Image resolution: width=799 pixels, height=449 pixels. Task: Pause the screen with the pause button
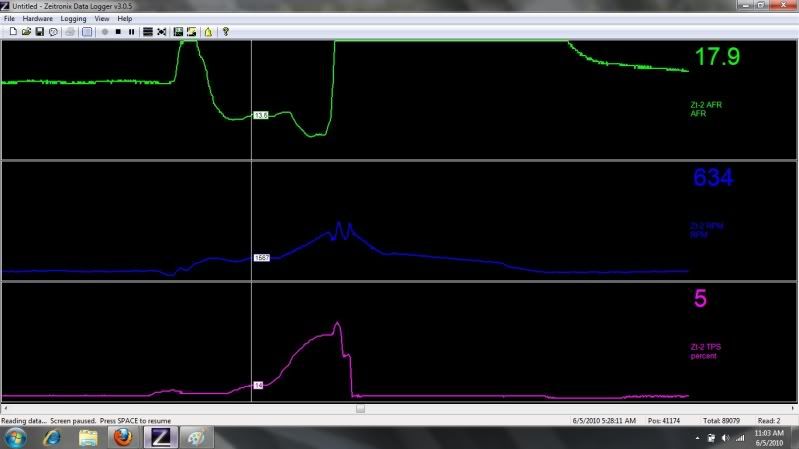(x=131, y=32)
